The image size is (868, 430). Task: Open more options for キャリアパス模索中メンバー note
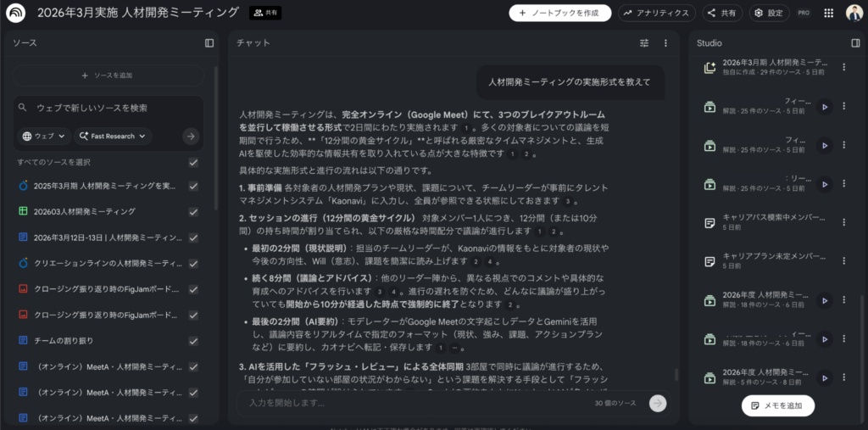843,223
